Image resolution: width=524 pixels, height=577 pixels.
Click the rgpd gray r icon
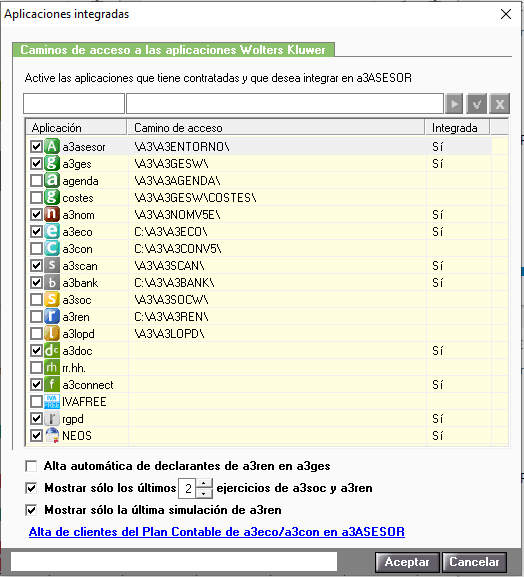[52, 418]
